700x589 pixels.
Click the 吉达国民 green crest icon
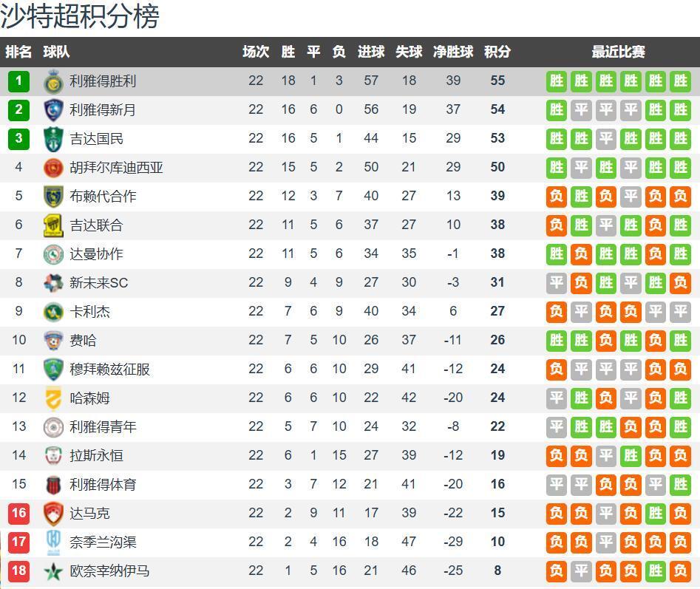tap(53, 138)
